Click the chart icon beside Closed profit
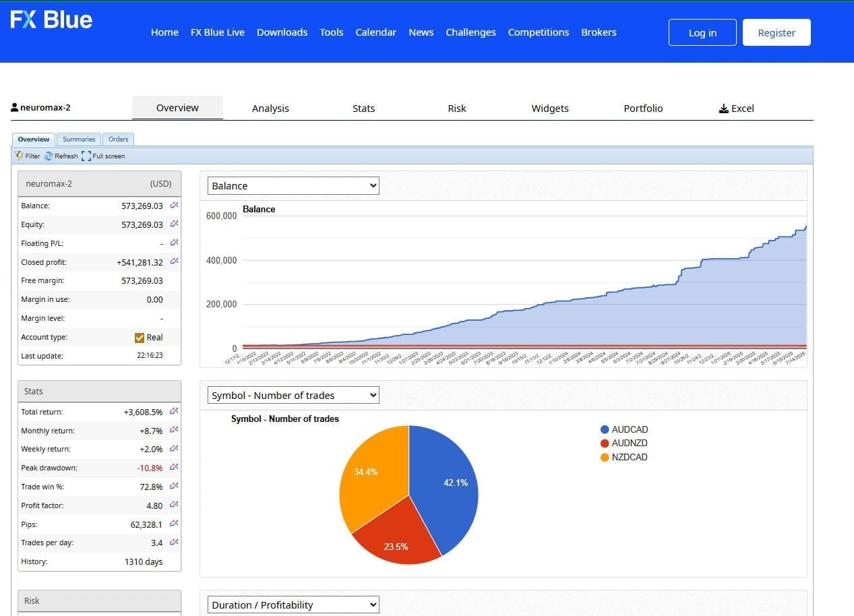Screen dimensions: 854x616 [x=174, y=261]
